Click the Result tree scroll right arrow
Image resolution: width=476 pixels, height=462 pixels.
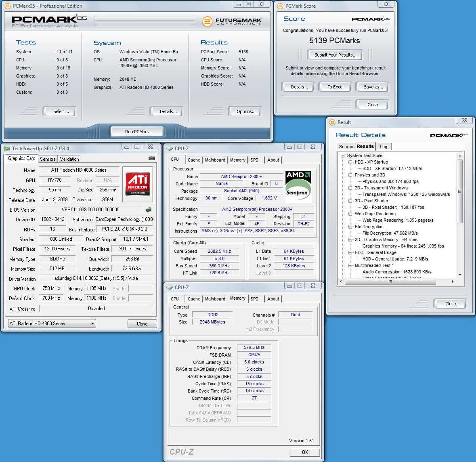click(x=453, y=281)
